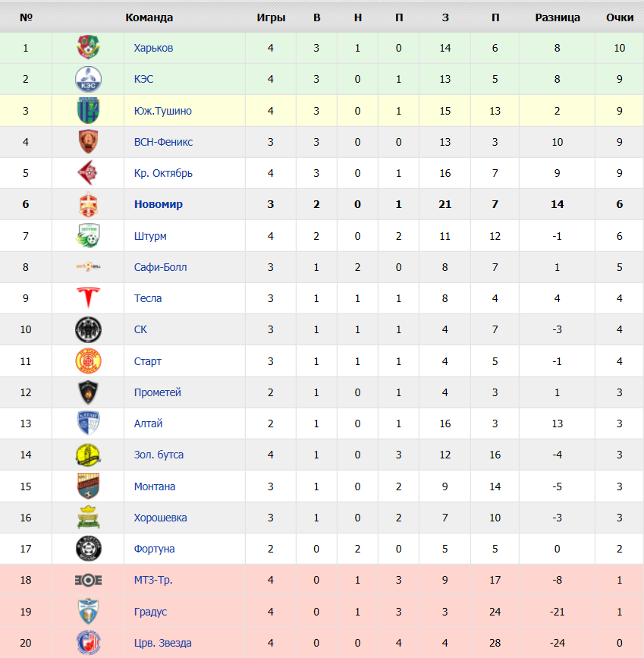Click the Разница column header

[x=558, y=17]
